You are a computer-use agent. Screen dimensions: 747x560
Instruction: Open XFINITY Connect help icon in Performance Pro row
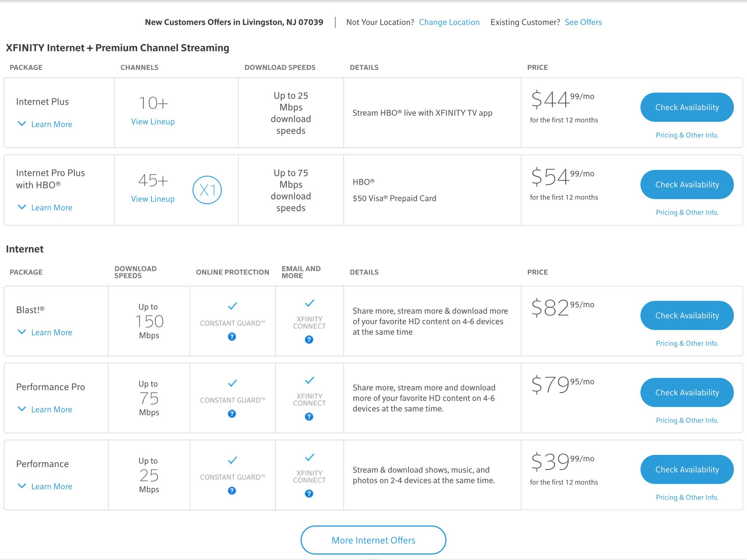[309, 417]
